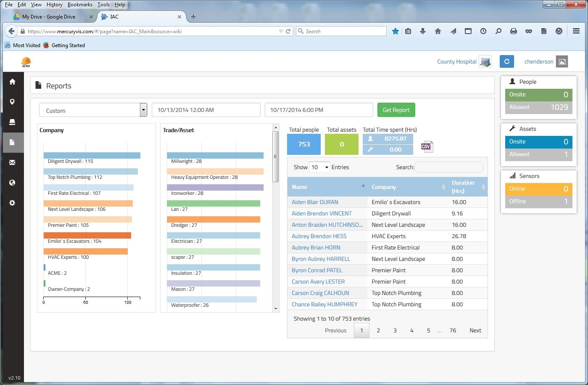The height and width of the screenshot is (385, 588).
Task: Click the drive/device sidebar icon
Action: (12, 122)
